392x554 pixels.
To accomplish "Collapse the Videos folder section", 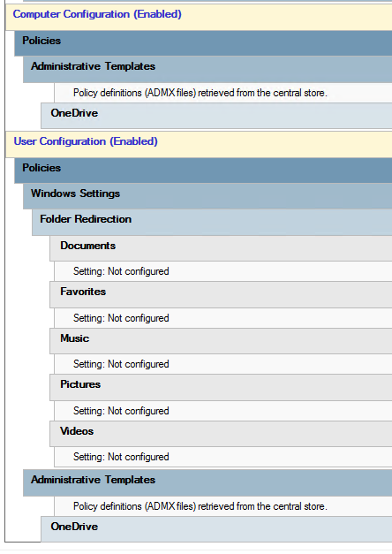I will click(x=221, y=434).
